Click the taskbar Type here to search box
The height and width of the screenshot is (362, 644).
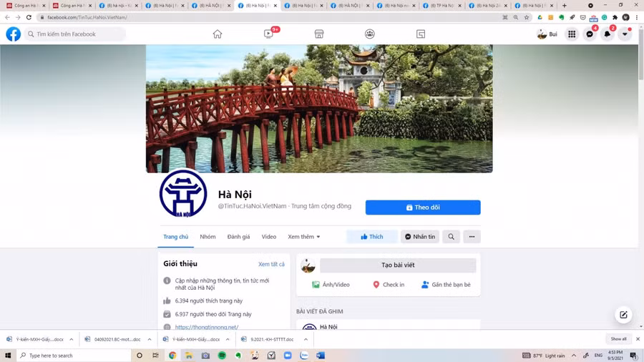click(74, 356)
